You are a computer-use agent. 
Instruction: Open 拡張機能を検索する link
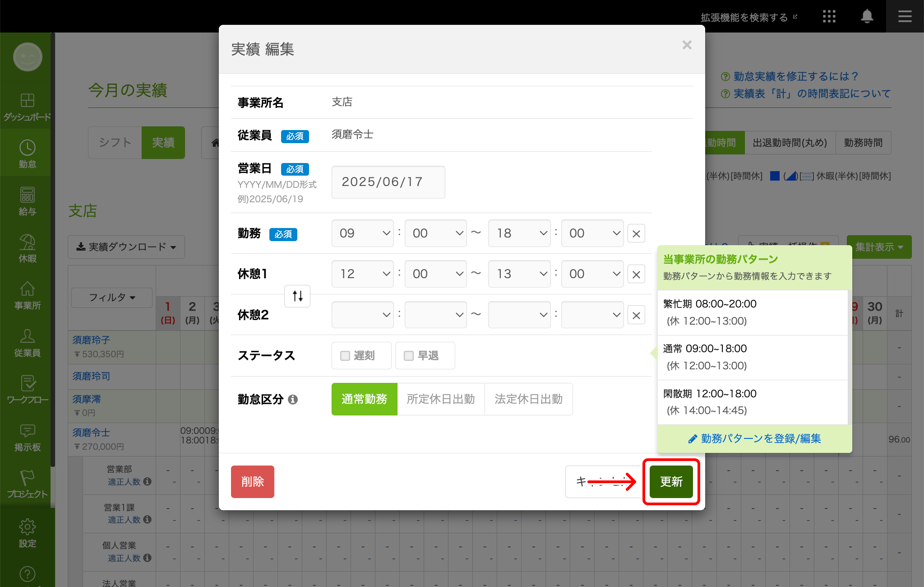[749, 17]
